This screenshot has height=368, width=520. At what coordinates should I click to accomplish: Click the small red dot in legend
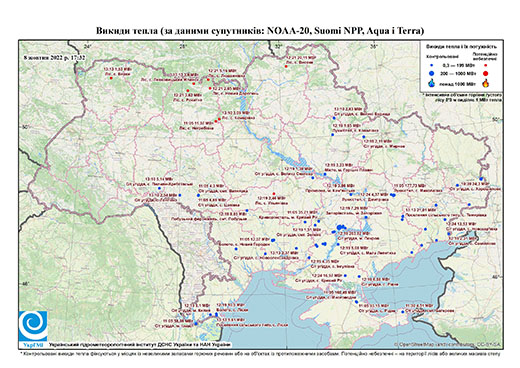[x=485, y=66]
